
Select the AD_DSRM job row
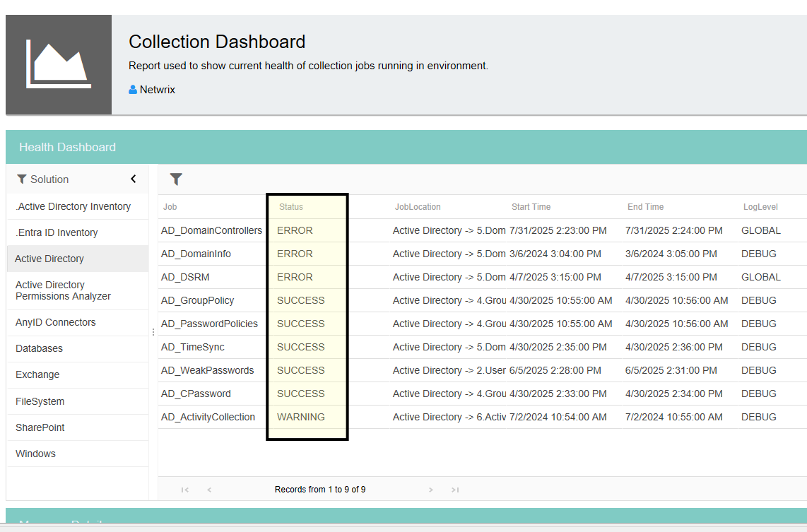click(482, 277)
